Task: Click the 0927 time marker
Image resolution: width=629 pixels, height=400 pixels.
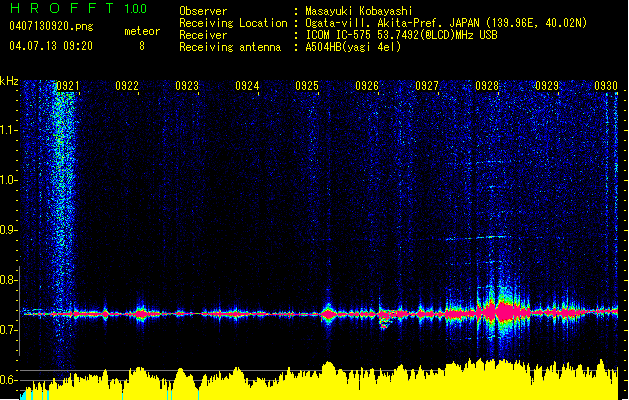Action: (427, 86)
